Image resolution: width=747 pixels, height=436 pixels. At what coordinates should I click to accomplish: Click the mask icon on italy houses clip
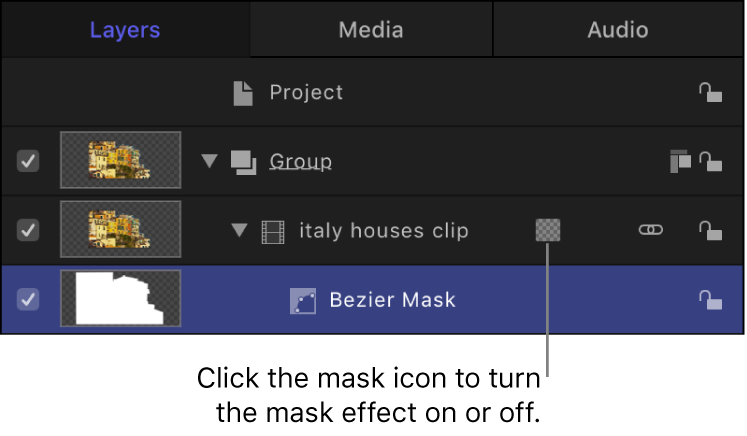(x=548, y=231)
